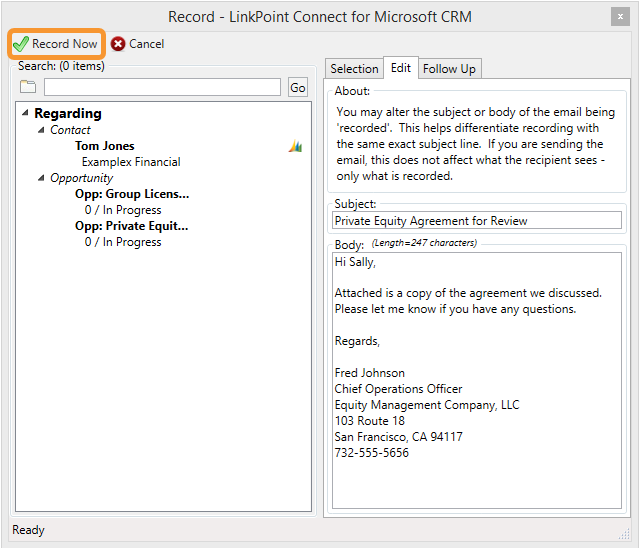The width and height of the screenshot is (641, 550).
Task: Open the folder icon next to the search box
Action: [28, 87]
